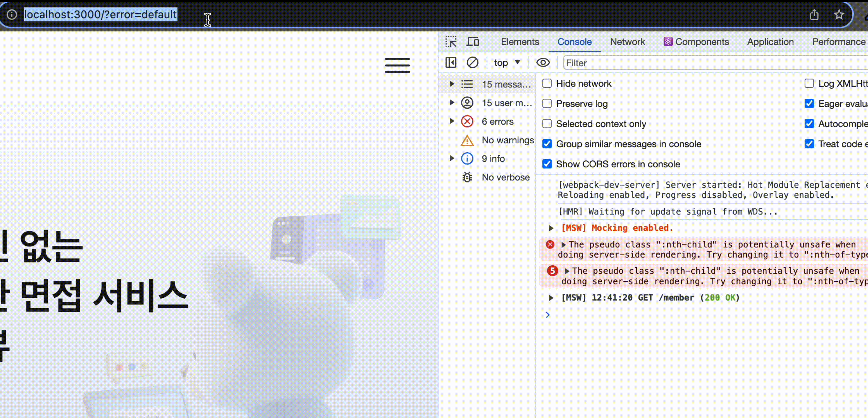
Task: Toggle the device toolbar icon
Action: point(472,42)
